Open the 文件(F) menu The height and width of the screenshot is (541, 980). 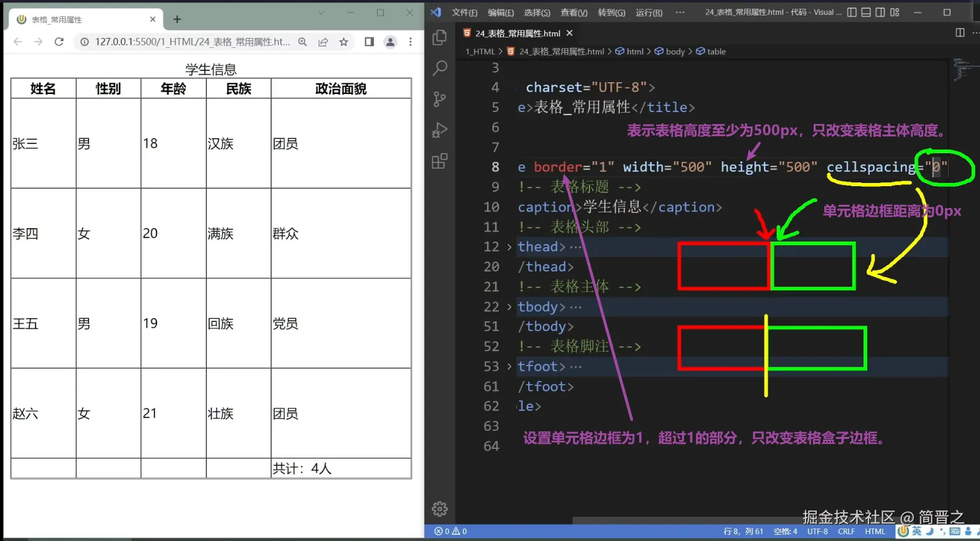pyautogui.click(x=465, y=12)
